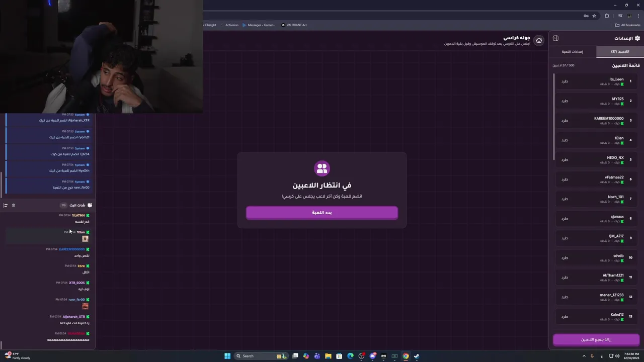The height and width of the screenshot is (362, 644).
Task: Open Microsoft Store from taskbar
Action: tap(339, 356)
